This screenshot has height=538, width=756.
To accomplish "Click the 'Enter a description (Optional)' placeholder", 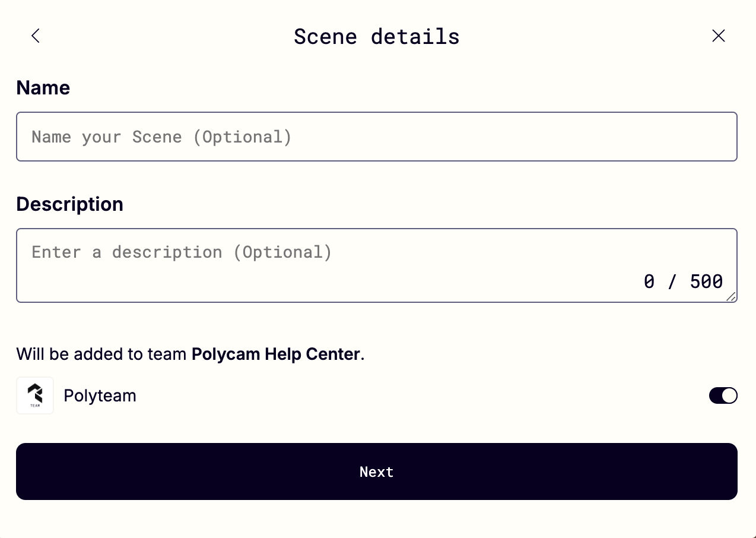I will tap(182, 252).
